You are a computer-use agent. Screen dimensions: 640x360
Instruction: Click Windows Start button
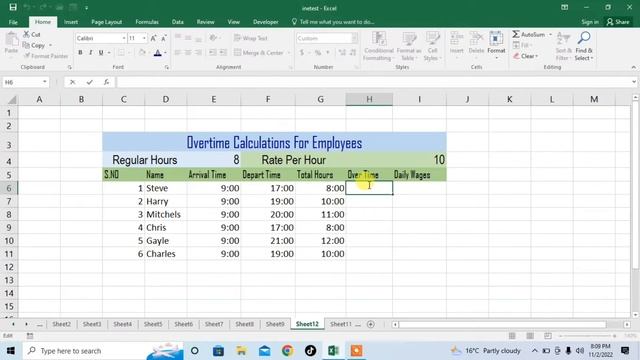[x=11, y=351]
